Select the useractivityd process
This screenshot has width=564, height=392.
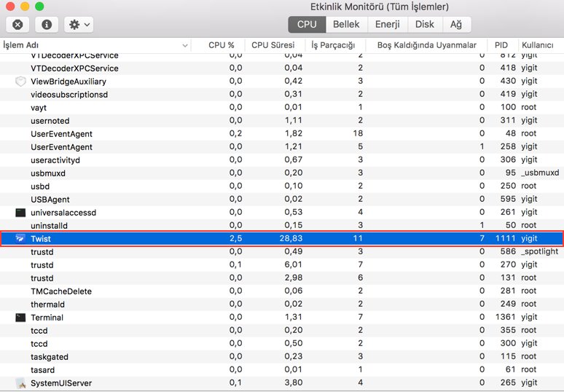coord(282,160)
